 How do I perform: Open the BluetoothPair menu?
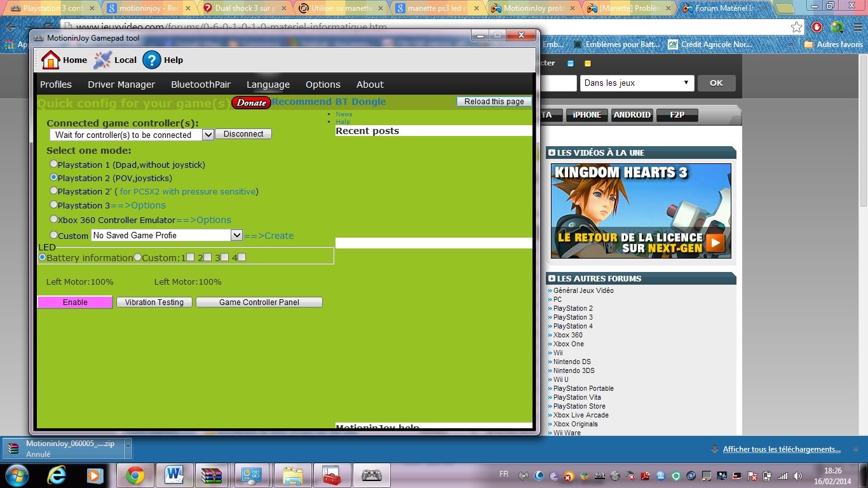point(201,85)
